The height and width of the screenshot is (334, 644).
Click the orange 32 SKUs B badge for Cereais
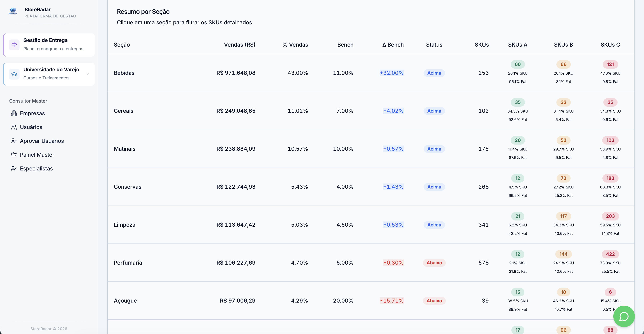tap(563, 102)
